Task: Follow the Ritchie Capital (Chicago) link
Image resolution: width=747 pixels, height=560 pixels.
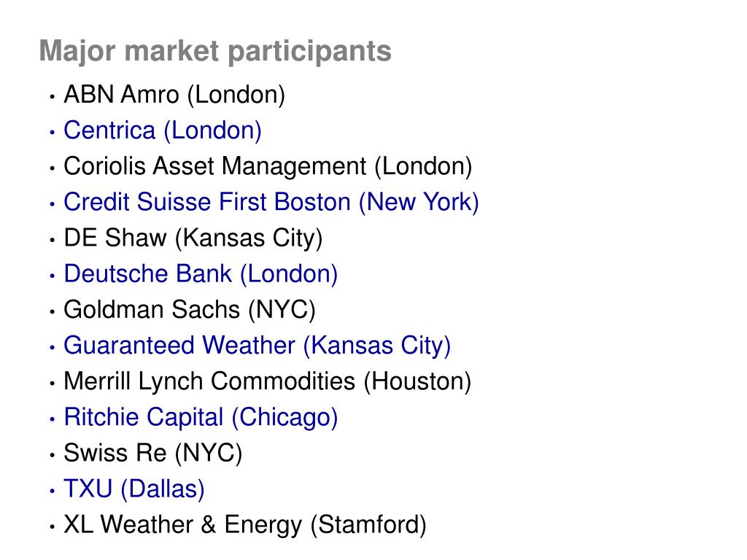Action: pos(201,418)
